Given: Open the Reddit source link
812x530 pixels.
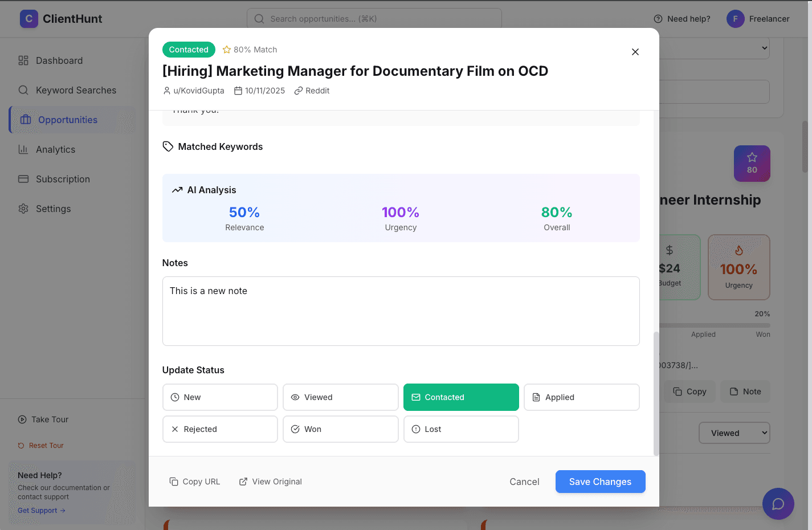Looking at the screenshot, I should [312, 90].
